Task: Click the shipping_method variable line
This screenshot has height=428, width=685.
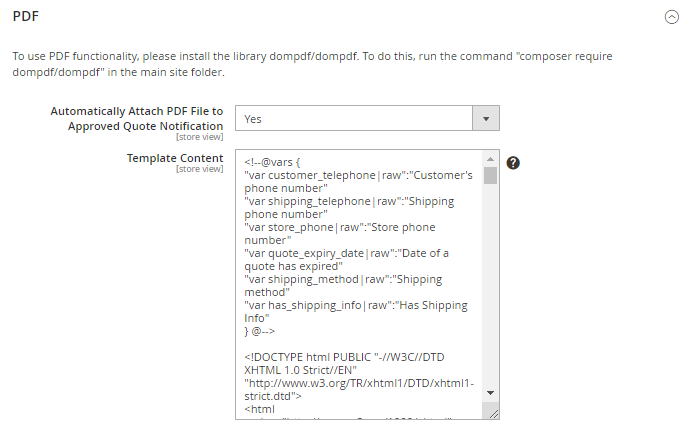Action: click(343, 279)
